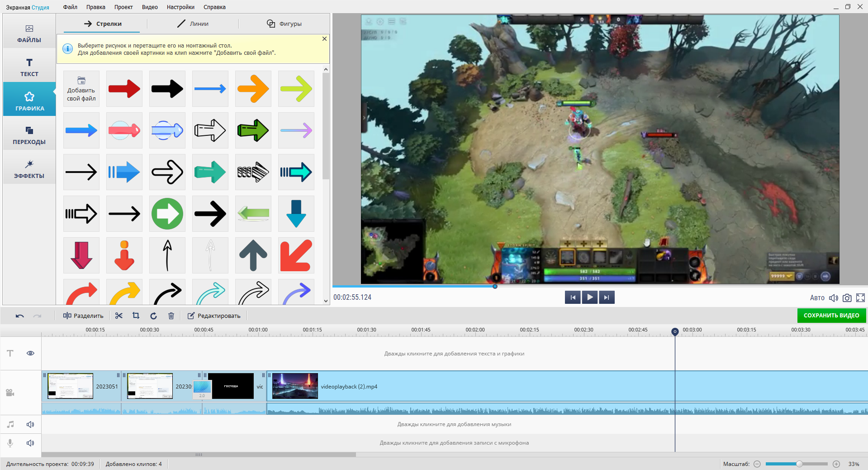Open the Правка menu
Image resolution: width=868 pixels, height=470 pixels.
pos(96,7)
